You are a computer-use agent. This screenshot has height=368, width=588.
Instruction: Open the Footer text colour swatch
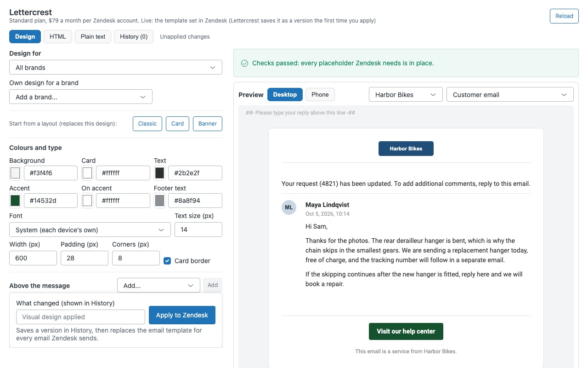(x=159, y=201)
